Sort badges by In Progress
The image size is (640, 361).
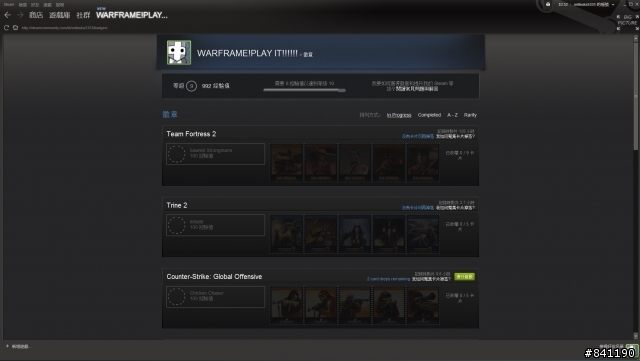tap(399, 115)
